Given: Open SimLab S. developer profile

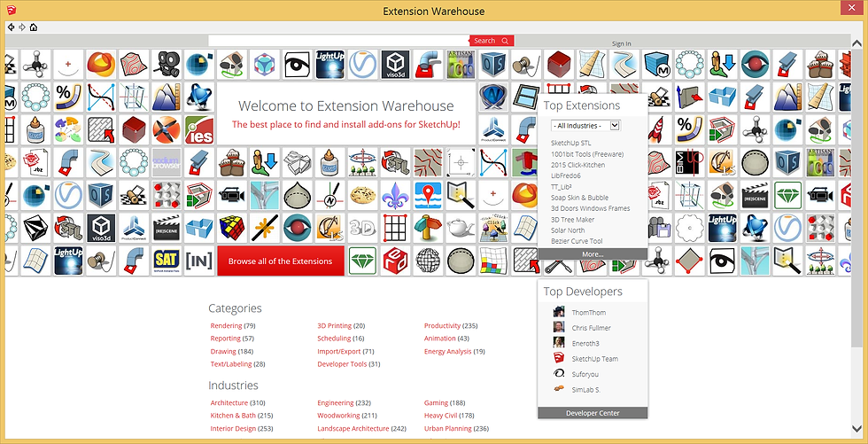Looking at the screenshot, I should coord(585,390).
